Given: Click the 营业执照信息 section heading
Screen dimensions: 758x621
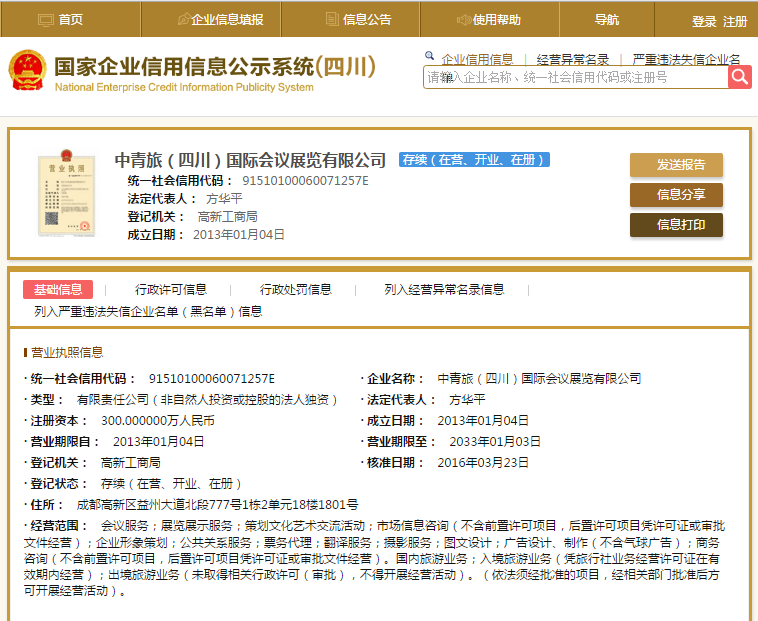Looking at the screenshot, I should [67, 352].
